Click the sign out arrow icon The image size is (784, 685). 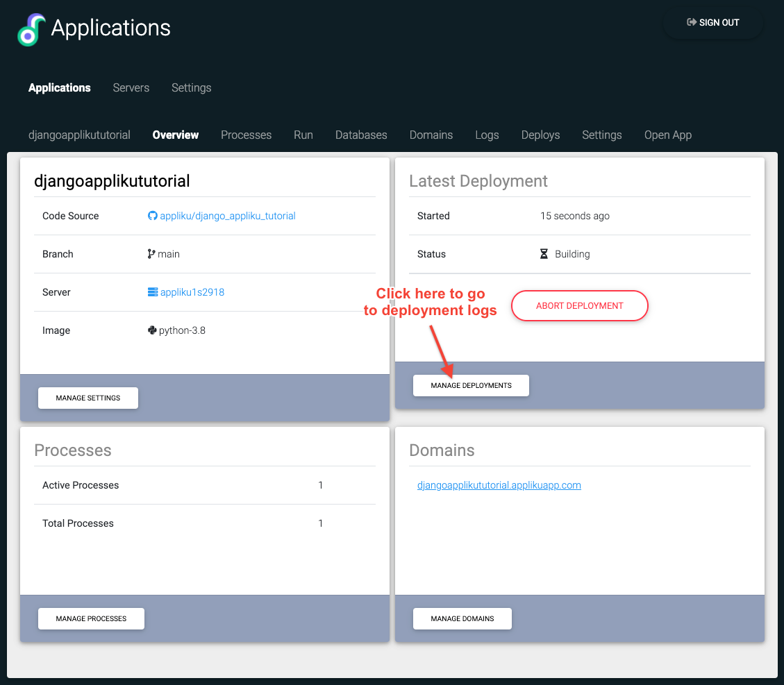point(692,22)
